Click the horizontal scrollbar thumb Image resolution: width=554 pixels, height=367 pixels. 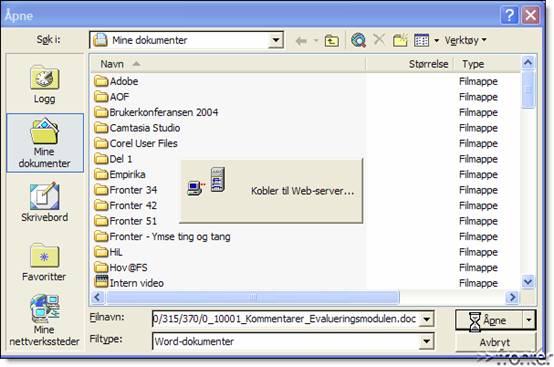click(253, 297)
